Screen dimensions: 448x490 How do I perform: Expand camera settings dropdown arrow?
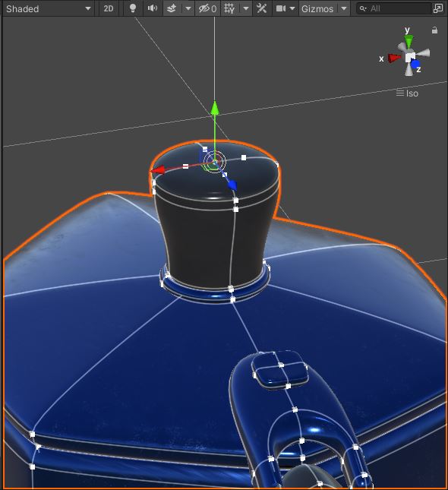[x=292, y=8]
